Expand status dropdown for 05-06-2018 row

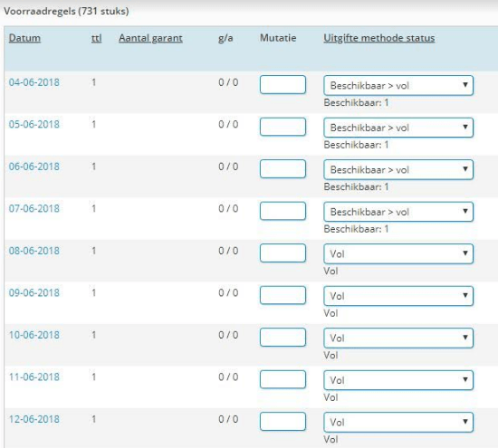point(398,128)
